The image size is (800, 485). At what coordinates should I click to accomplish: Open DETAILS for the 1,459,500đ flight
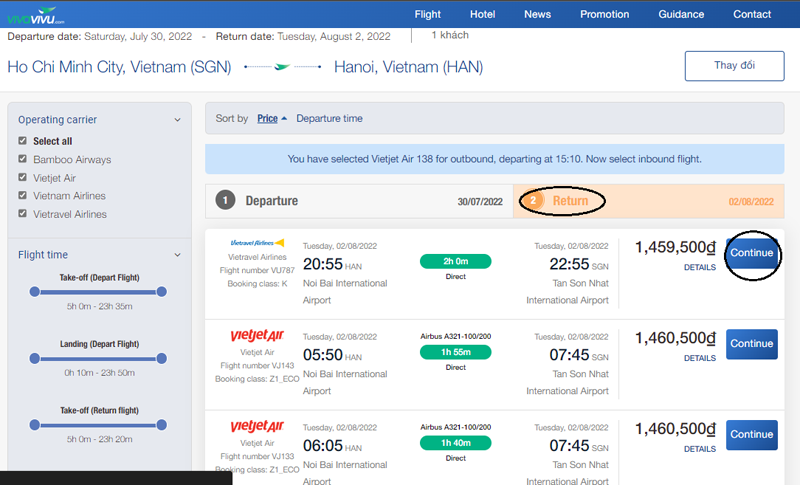(699, 267)
